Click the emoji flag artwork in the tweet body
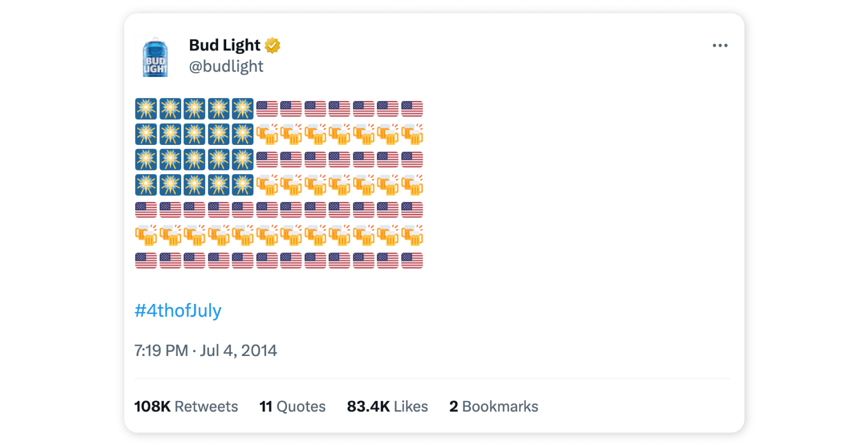 (278, 185)
